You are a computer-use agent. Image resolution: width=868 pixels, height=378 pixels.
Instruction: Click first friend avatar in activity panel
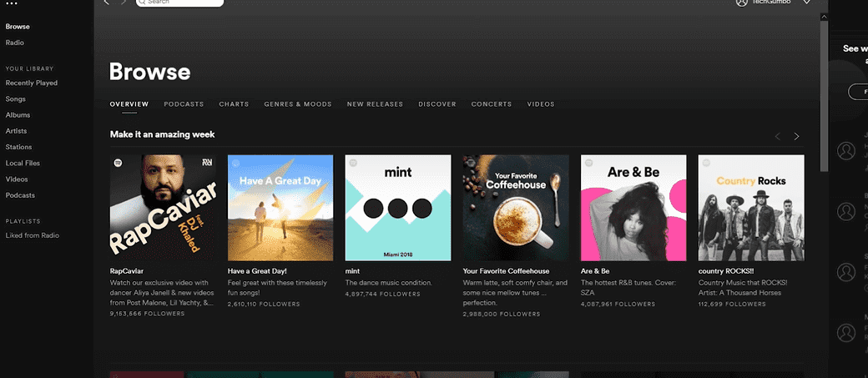point(846,150)
